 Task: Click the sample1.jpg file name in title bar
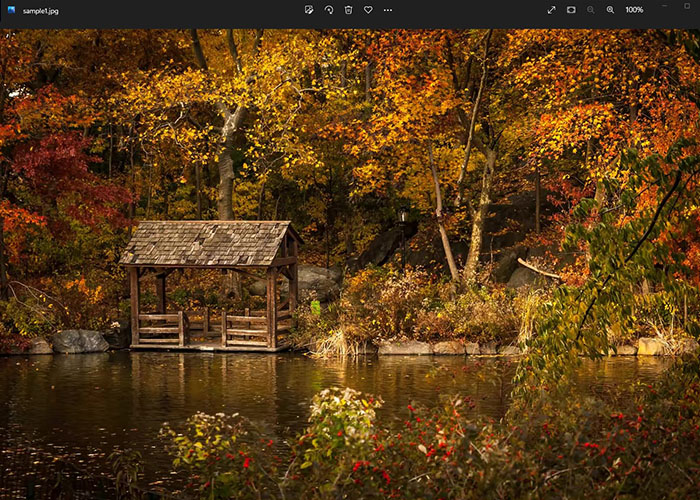[41, 11]
